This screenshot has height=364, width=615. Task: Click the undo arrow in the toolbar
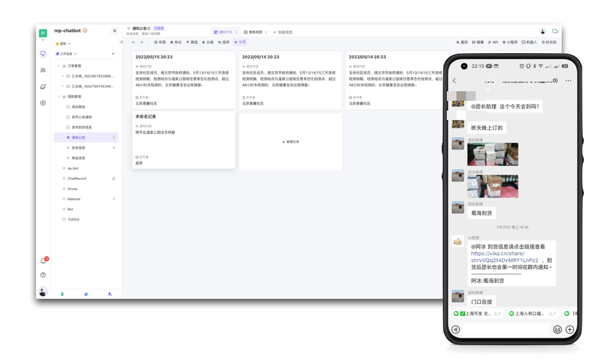134,42
